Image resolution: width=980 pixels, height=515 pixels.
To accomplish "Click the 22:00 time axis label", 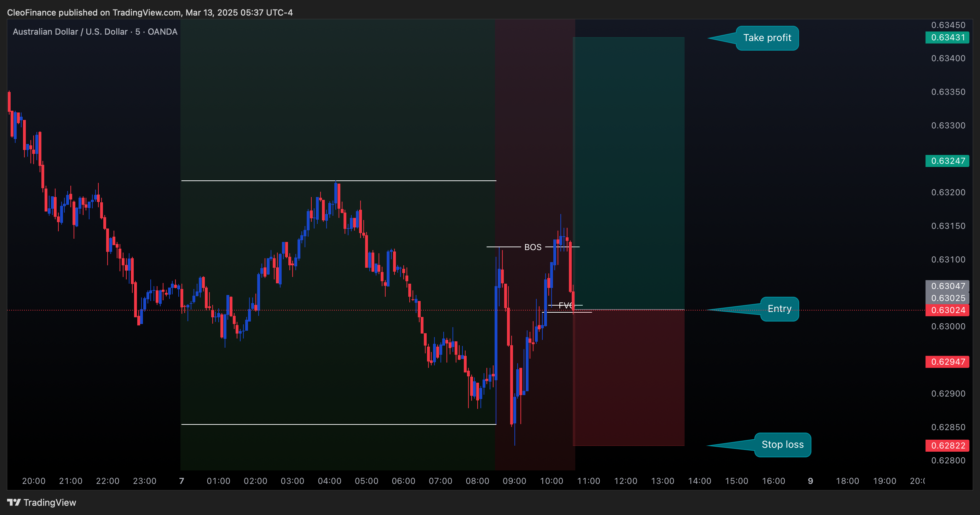I will pyautogui.click(x=108, y=481).
